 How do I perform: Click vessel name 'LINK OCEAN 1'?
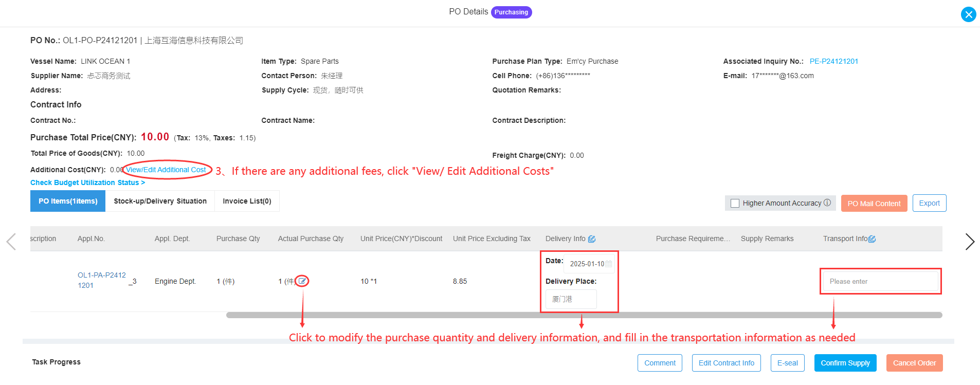point(105,61)
